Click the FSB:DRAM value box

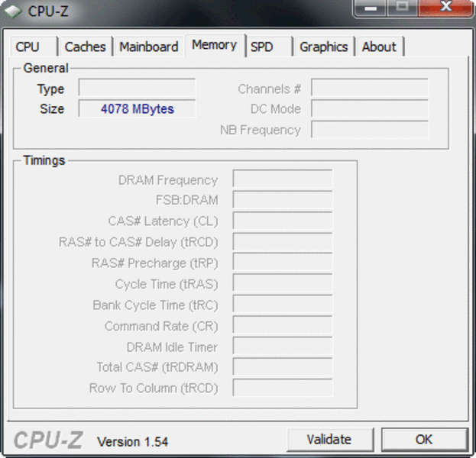(x=283, y=199)
